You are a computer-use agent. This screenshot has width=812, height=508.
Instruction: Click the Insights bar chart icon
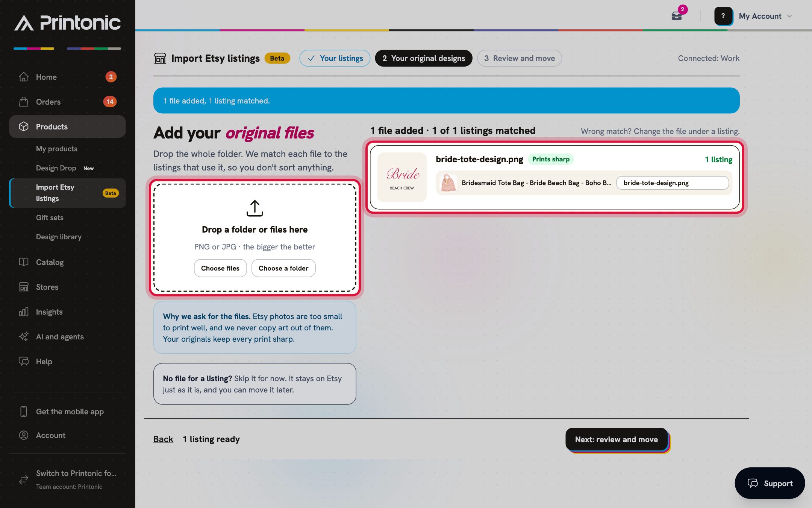point(24,312)
